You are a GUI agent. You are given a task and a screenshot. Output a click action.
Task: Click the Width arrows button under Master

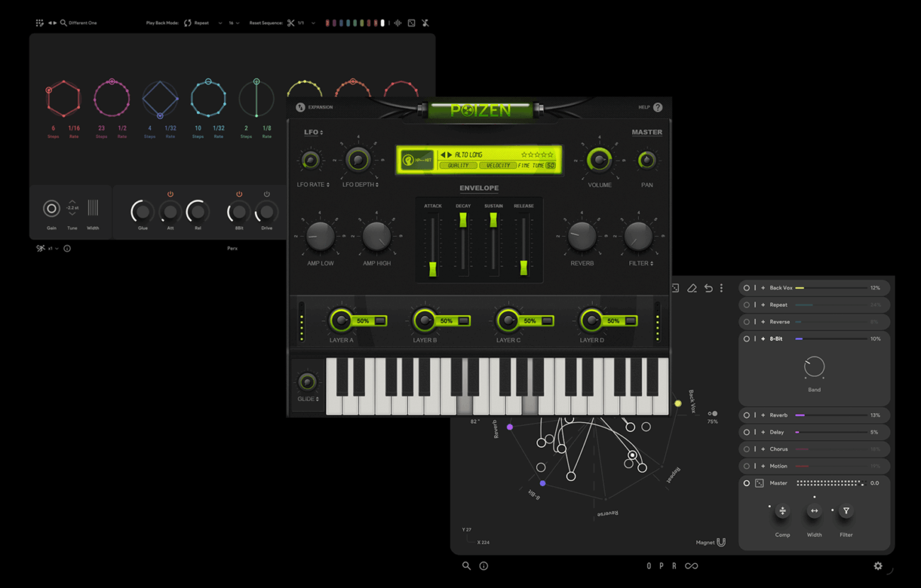814,511
